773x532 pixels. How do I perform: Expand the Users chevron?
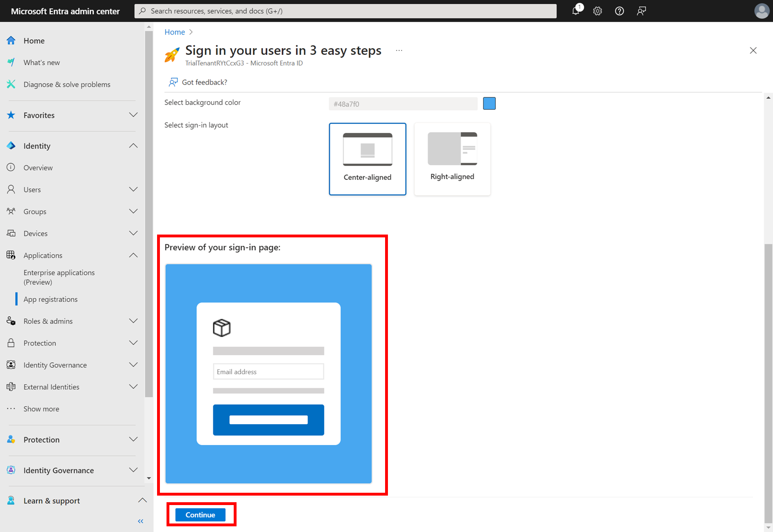133,189
